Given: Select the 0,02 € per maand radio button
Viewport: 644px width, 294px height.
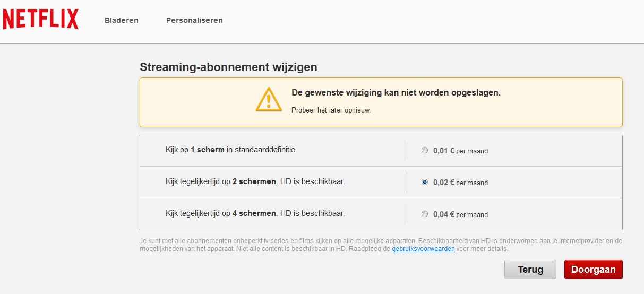Looking at the screenshot, I should (424, 182).
